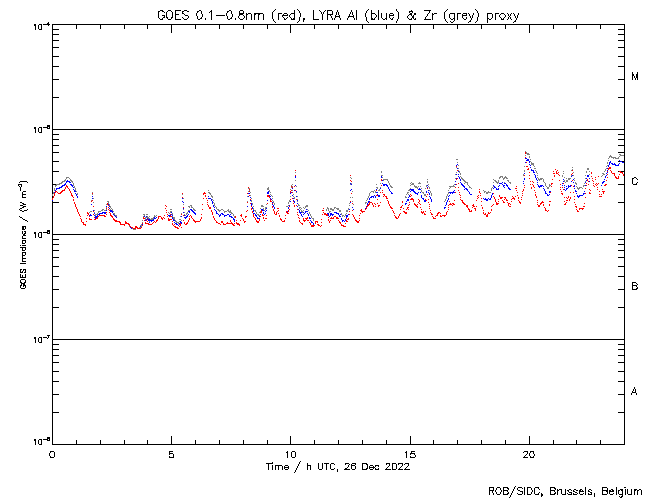Click the M flare class label

tap(635, 77)
